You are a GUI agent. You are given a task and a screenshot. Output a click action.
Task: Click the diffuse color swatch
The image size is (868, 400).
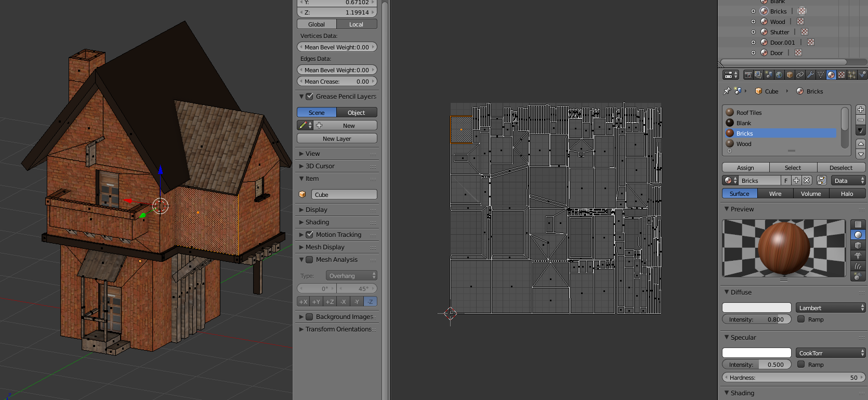tap(757, 308)
